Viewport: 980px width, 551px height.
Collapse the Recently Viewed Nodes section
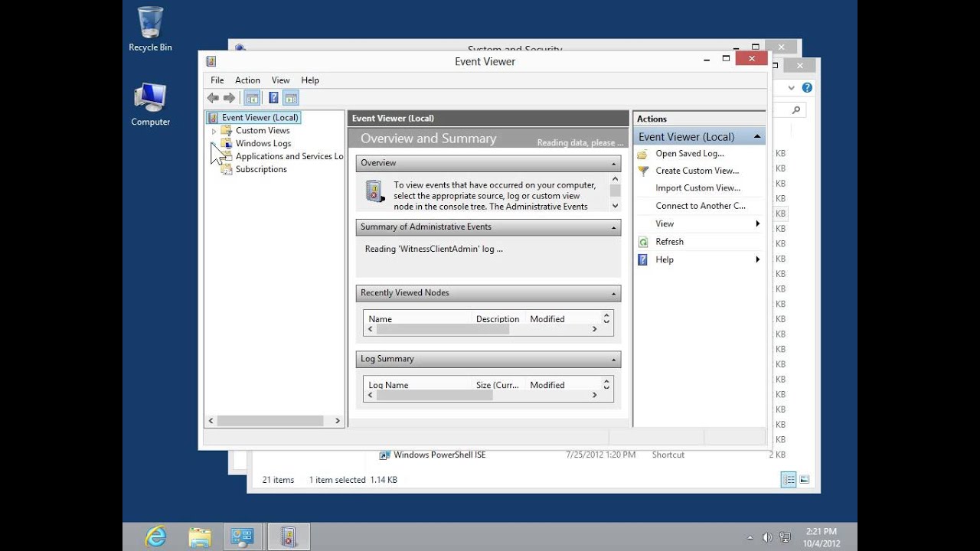(x=614, y=293)
